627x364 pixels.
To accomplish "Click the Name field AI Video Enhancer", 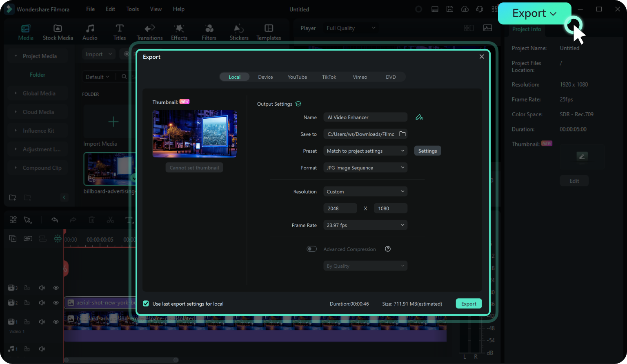I will coord(365,117).
